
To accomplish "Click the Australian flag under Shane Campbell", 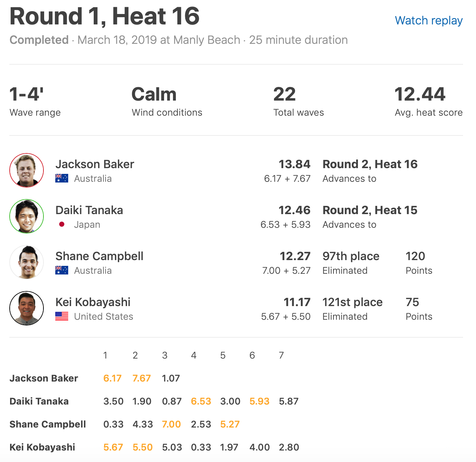I will pyautogui.click(x=62, y=271).
